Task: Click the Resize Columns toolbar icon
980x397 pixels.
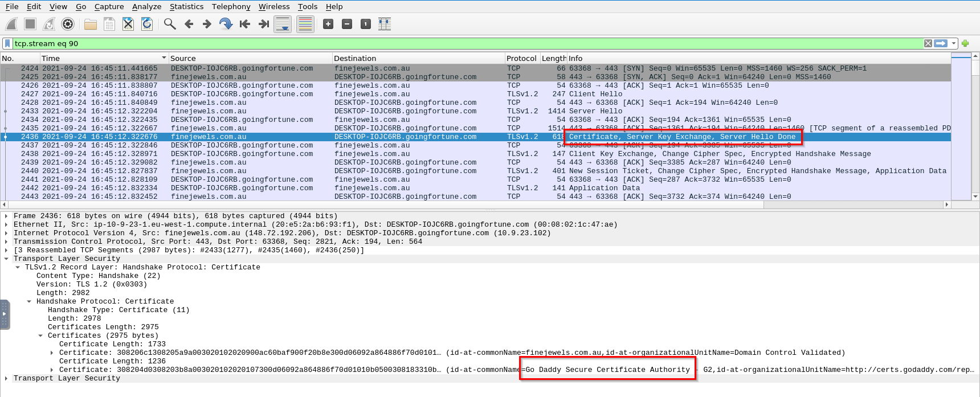Action: [x=385, y=24]
